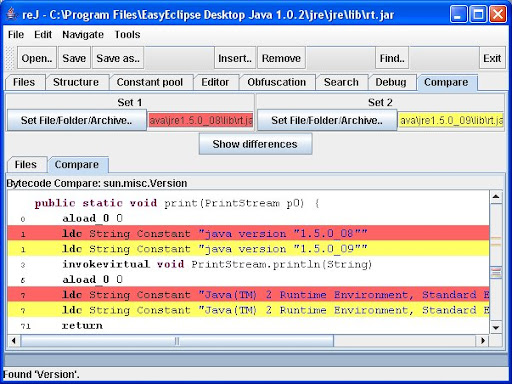Click the horizontal scrollbar left arrow
This screenshot has width=512, height=384.
point(13,341)
